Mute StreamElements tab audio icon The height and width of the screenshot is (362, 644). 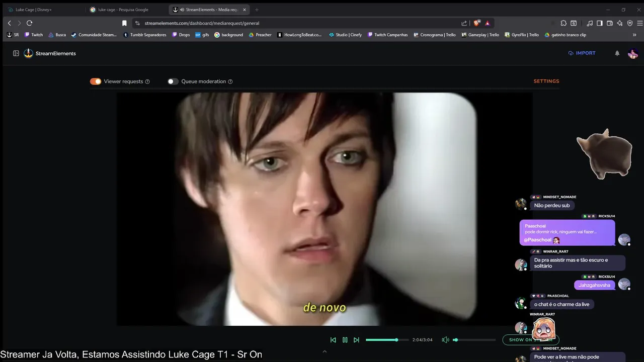(181, 10)
